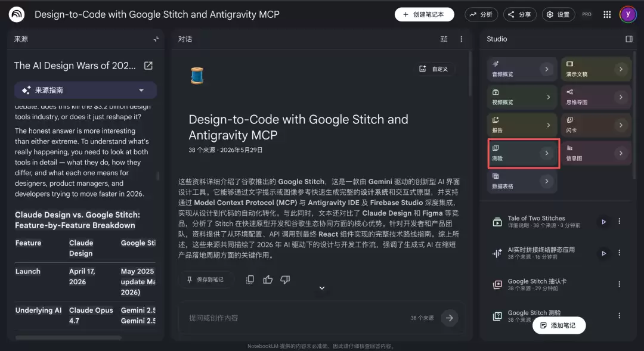Click the 创建笔记本 button
The height and width of the screenshot is (351, 644).
click(x=425, y=14)
